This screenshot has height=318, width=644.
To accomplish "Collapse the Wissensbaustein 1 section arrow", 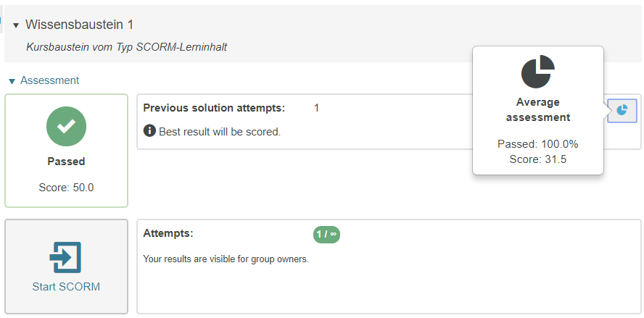I will pos(16,26).
